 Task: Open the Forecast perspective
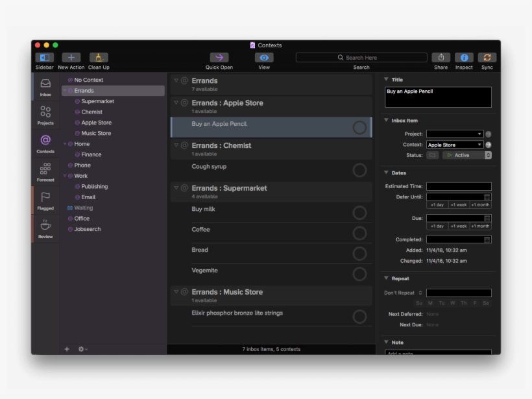coord(45,173)
